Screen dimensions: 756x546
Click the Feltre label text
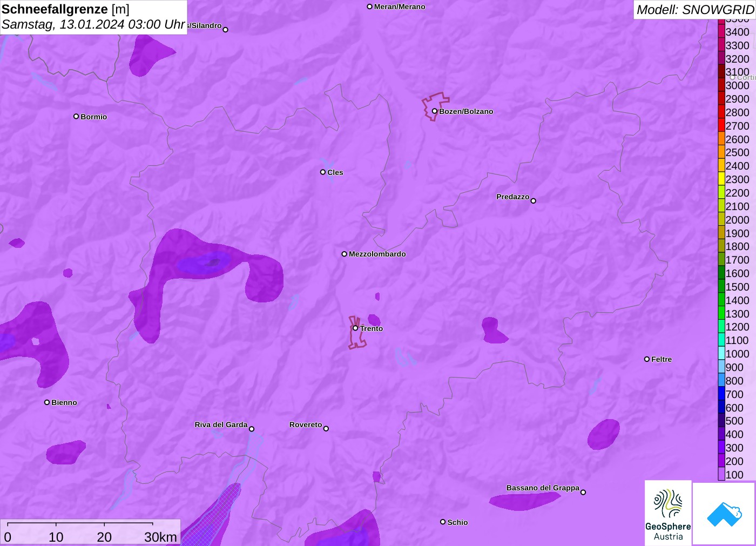tap(661, 359)
